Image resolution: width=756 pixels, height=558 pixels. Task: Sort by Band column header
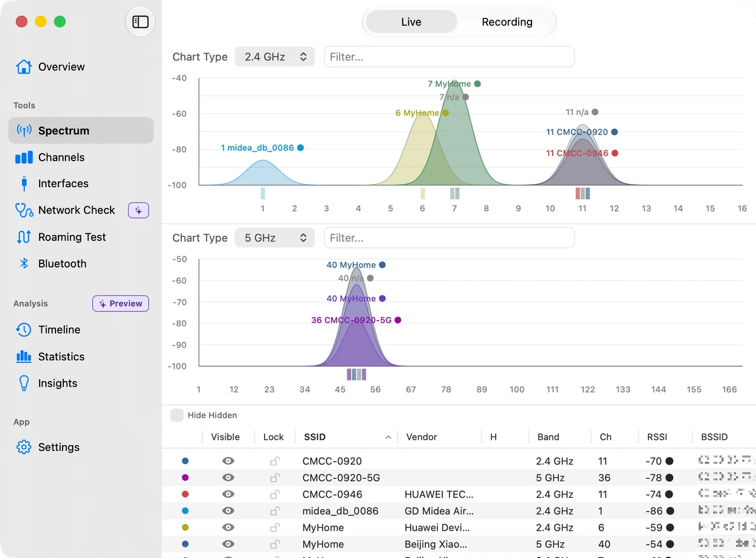548,437
